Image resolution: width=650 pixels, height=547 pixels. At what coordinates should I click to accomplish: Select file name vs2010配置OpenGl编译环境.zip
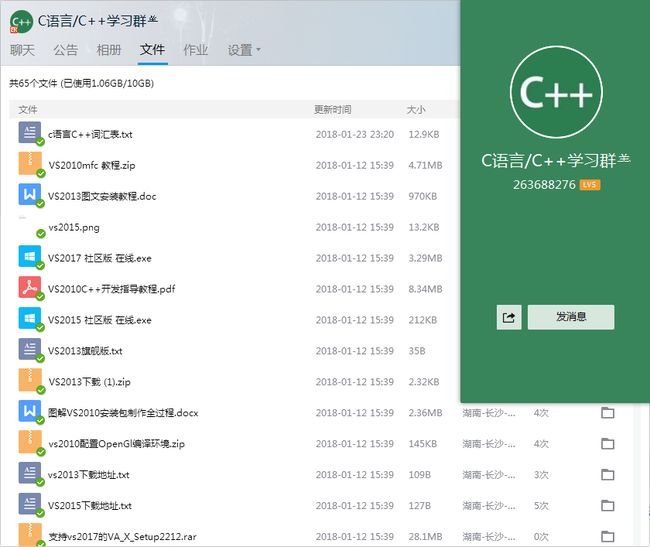[x=116, y=444]
